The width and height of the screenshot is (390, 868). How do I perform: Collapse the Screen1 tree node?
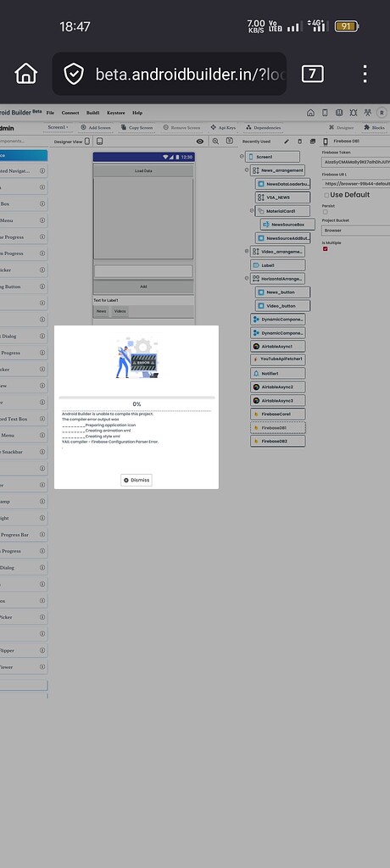pos(242,157)
